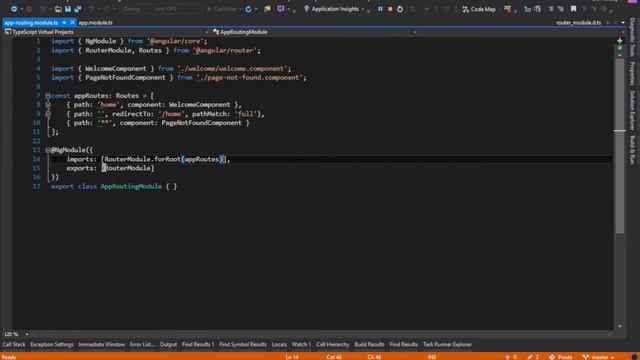Open the Properties side panel tab
Screen dimensions: 640x360
point(632,73)
